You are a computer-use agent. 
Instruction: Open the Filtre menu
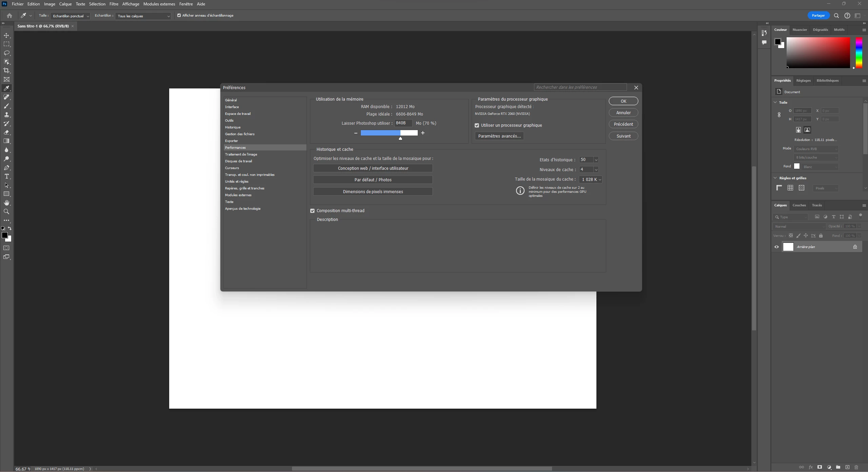(x=114, y=4)
